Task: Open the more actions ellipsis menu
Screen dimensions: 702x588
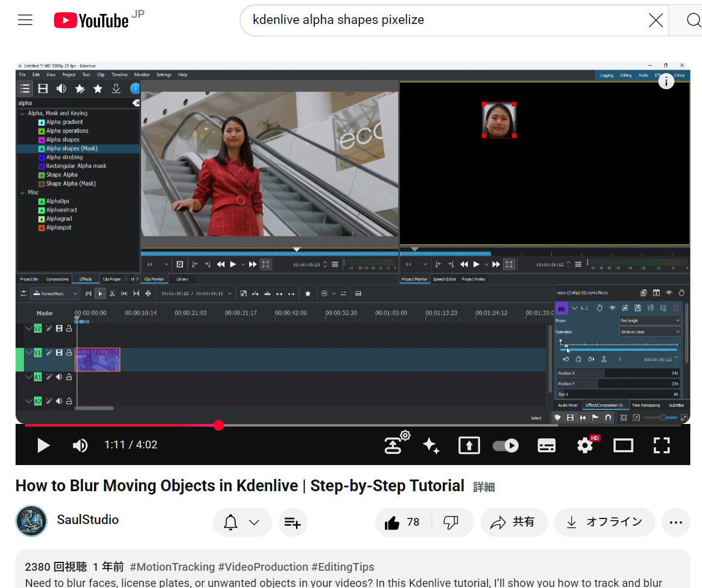Action: tap(676, 522)
